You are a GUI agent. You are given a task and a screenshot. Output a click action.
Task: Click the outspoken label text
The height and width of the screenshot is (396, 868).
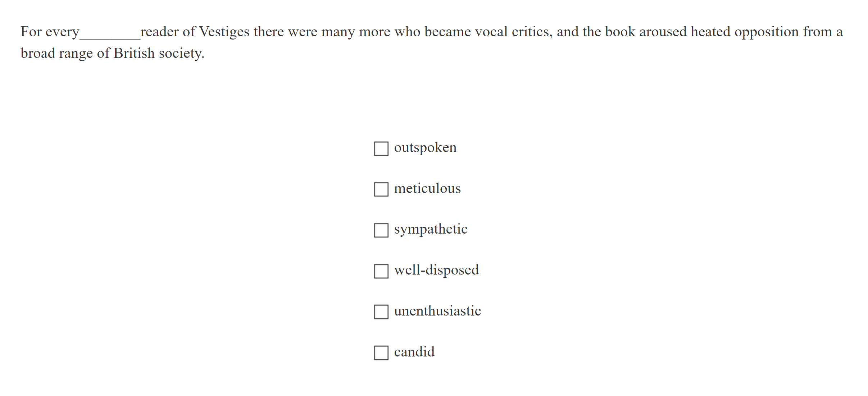point(425,148)
